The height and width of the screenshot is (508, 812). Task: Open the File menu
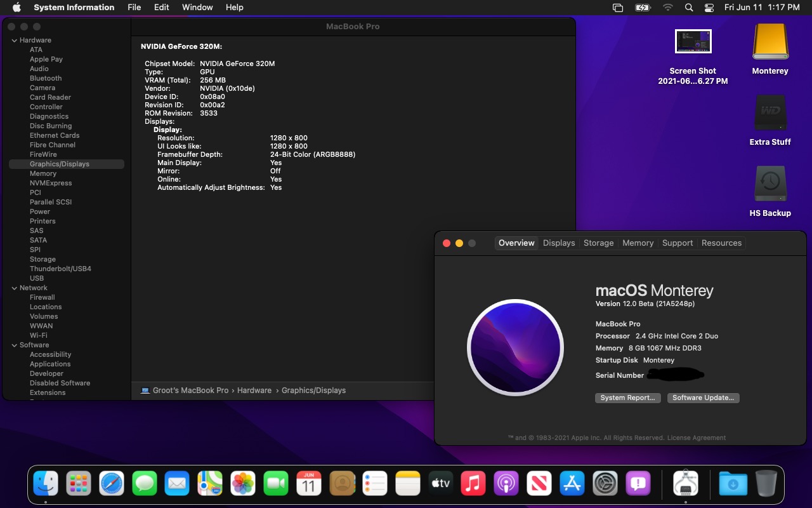click(x=134, y=8)
